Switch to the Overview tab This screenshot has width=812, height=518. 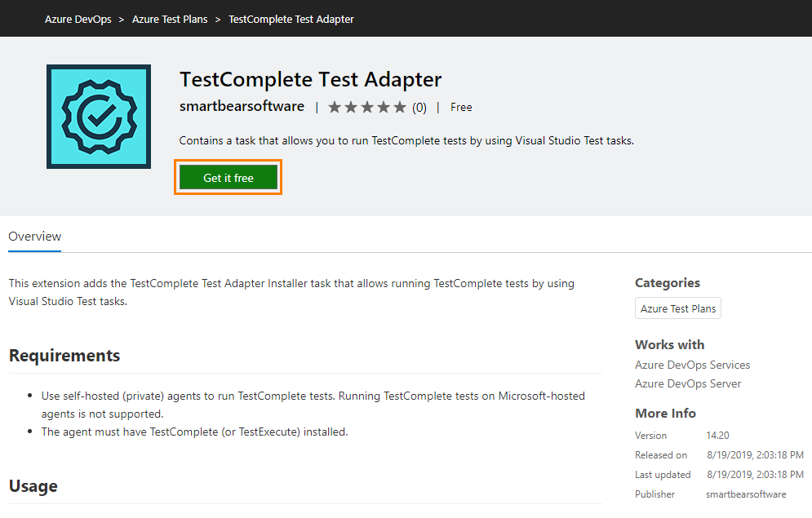pos(34,236)
